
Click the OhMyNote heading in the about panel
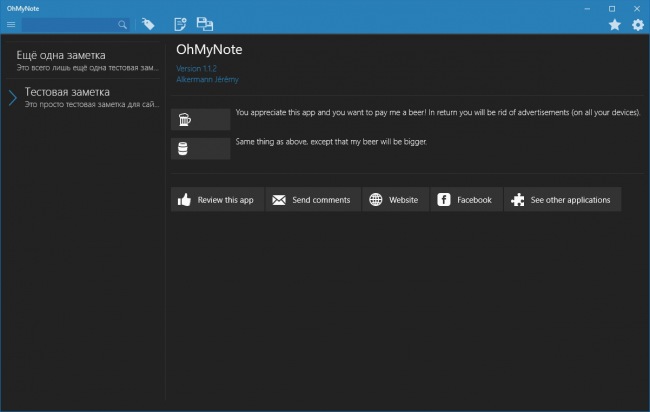pyautogui.click(x=209, y=49)
